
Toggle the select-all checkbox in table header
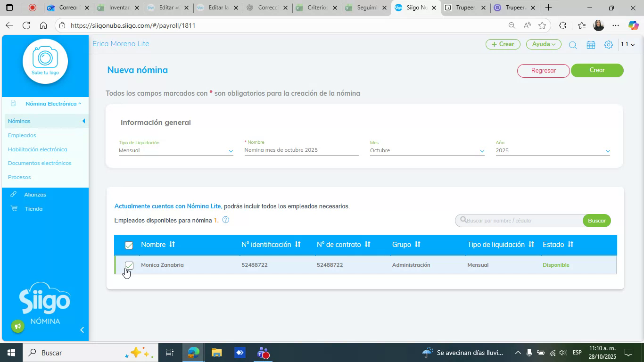click(x=129, y=245)
